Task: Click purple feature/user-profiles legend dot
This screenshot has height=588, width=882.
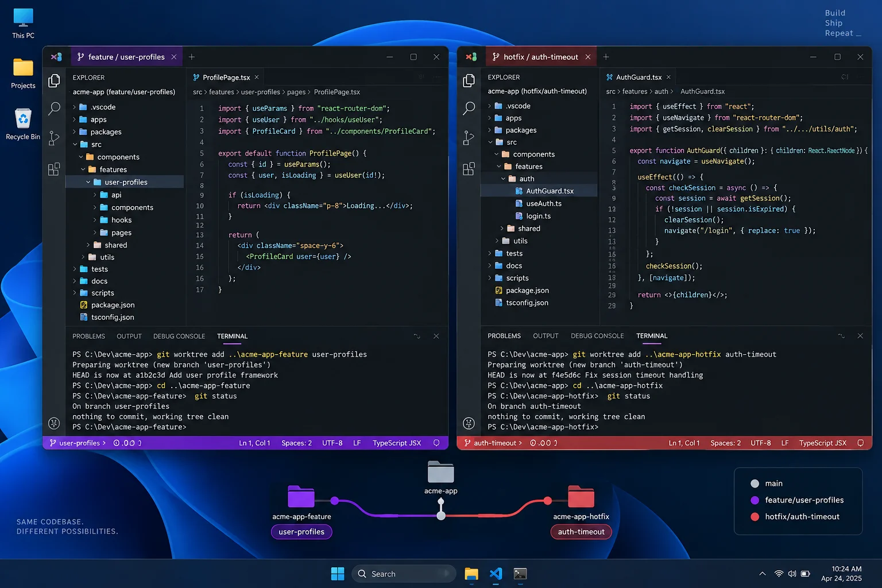Action: point(755,500)
